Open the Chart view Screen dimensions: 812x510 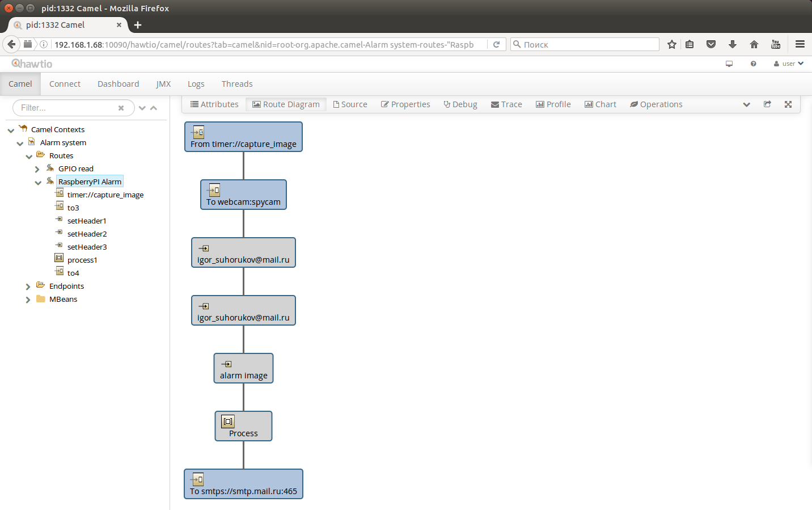coord(600,104)
